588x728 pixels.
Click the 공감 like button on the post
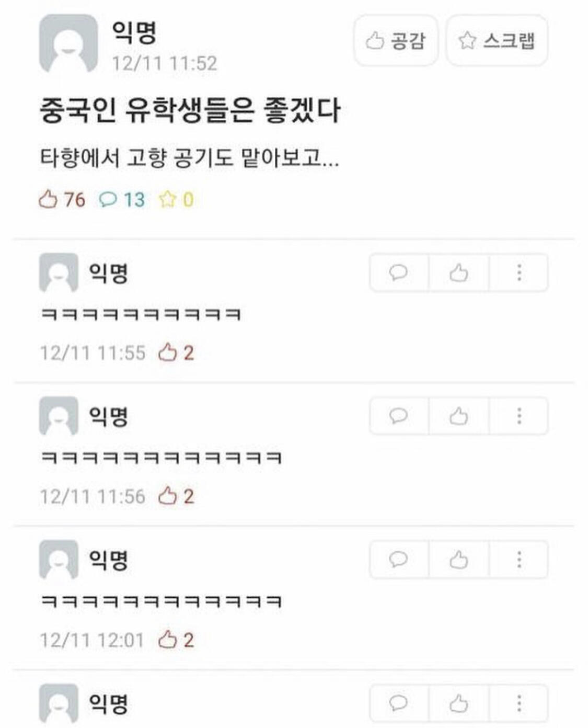[396, 41]
